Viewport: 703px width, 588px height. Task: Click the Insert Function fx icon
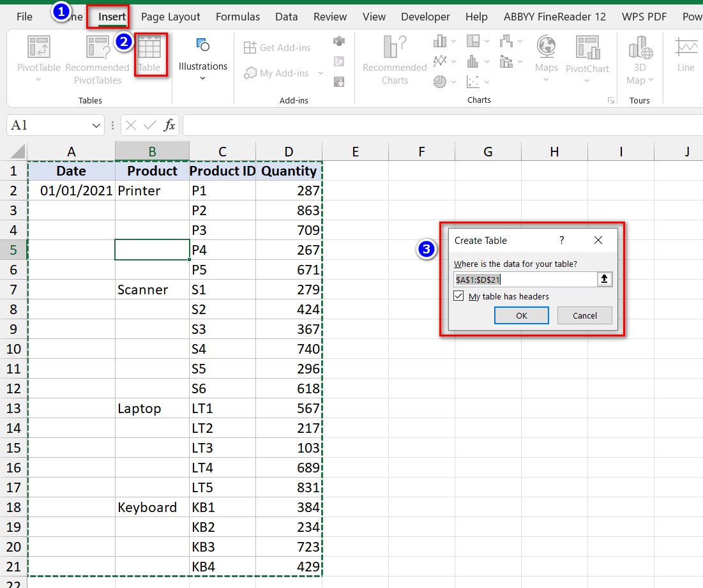(169, 125)
